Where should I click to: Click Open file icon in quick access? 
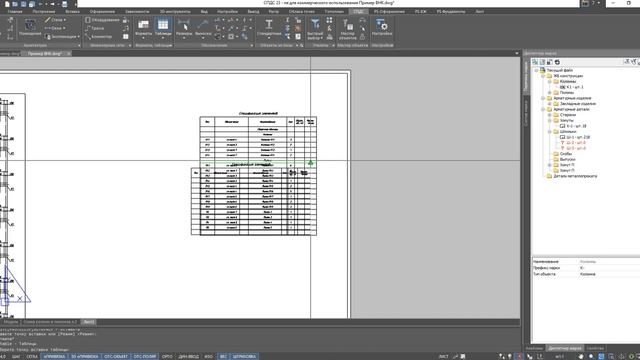coord(15,4)
